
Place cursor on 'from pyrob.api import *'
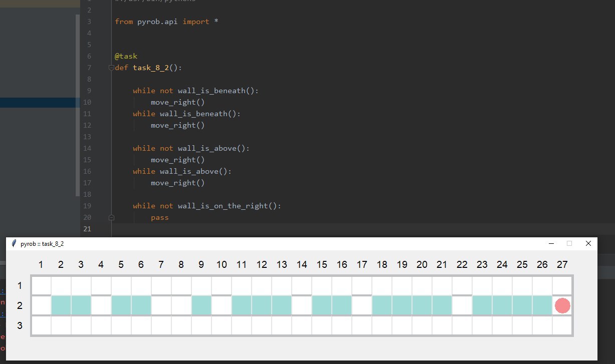[x=166, y=22]
